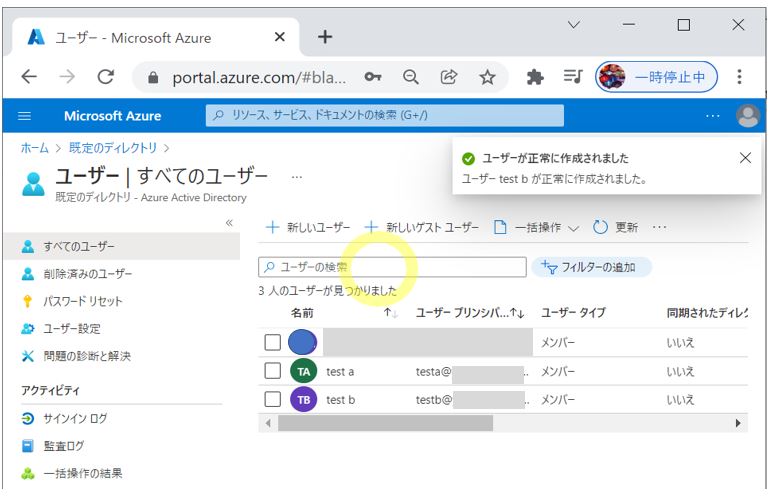Expand the 一括操作 dropdown

(x=536, y=227)
